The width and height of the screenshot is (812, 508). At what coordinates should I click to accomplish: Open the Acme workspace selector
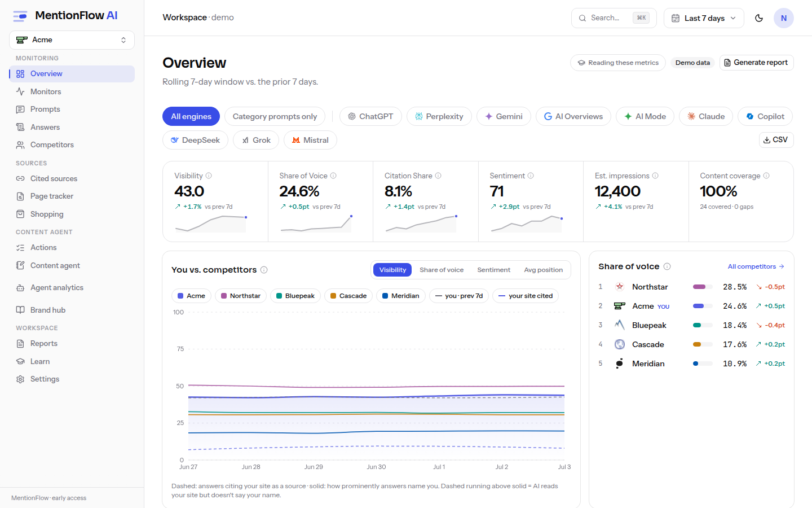pyautogui.click(x=72, y=40)
